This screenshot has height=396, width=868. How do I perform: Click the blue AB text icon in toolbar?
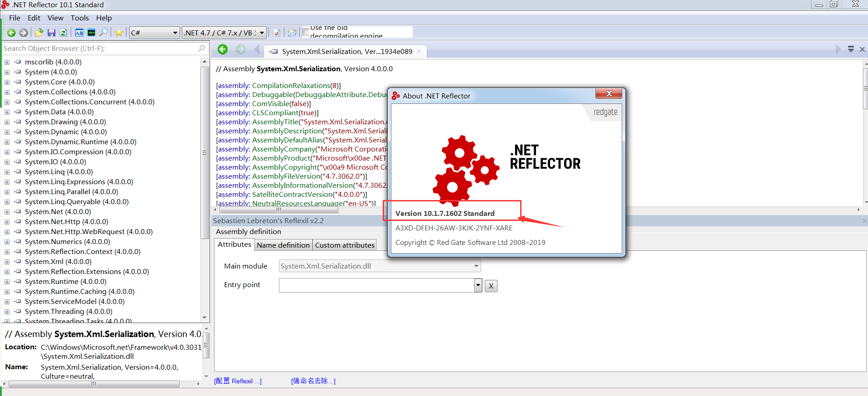[79, 33]
